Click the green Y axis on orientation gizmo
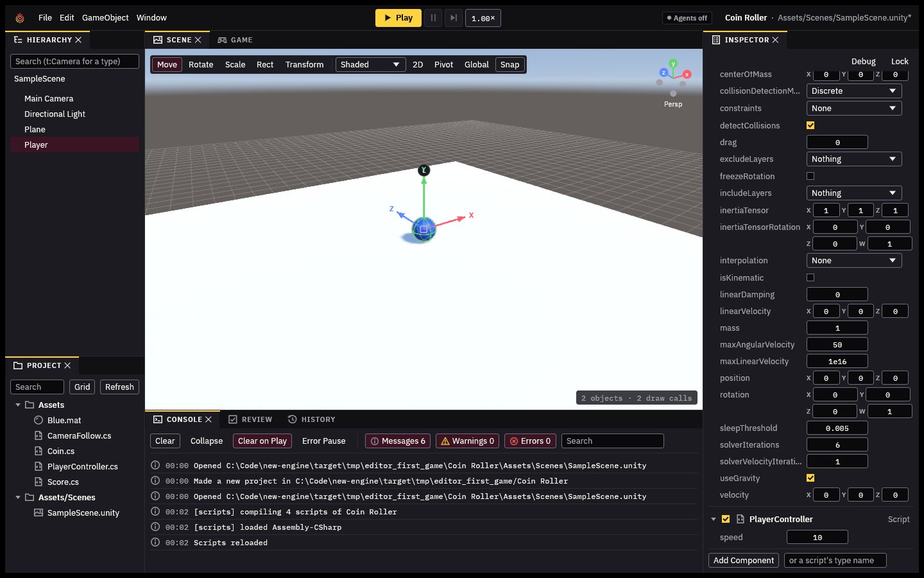The height and width of the screenshot is (578, 924). [x=673, y=64]
